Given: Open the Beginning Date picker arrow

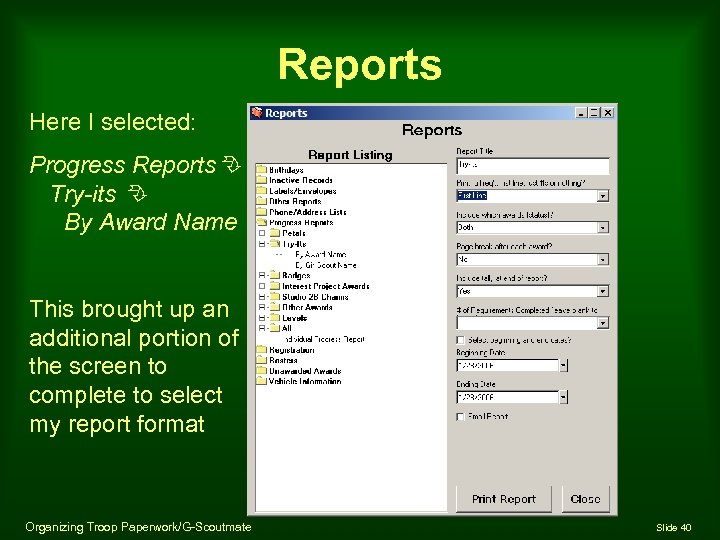Looking at the screenshot, I should tap(563, 366).
